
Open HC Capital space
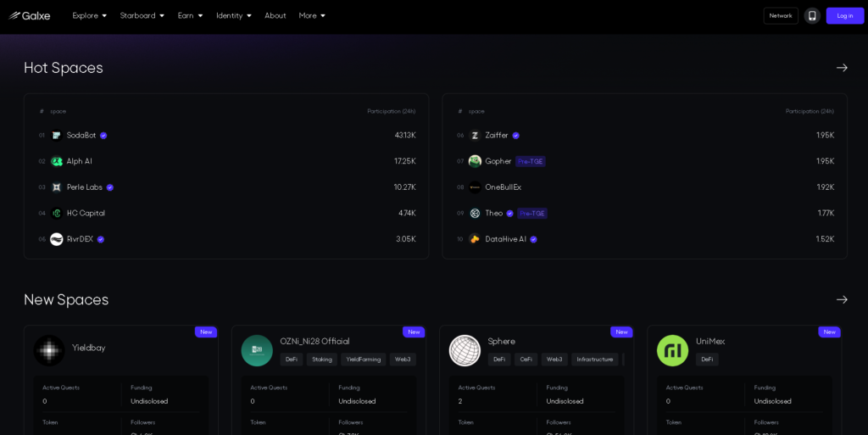86,213
